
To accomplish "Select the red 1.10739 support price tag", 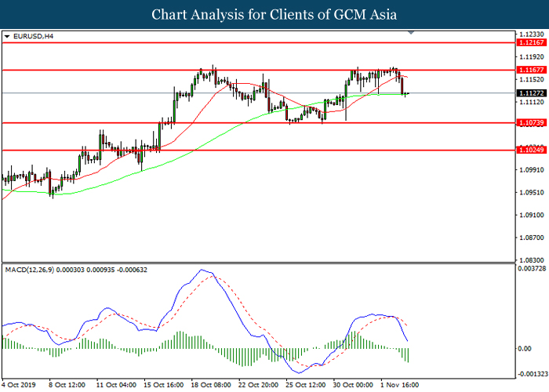I will point(533,122).
